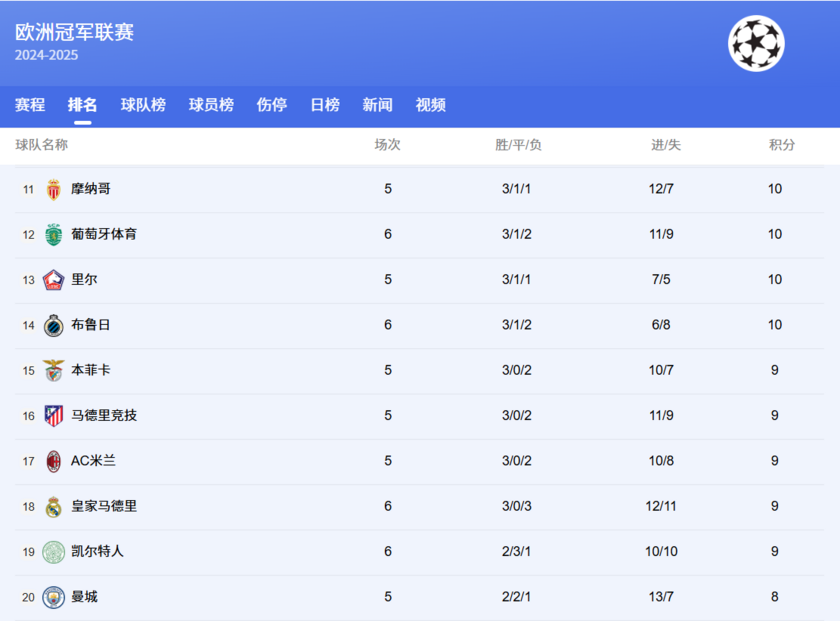
Task: Click the Club Brugge crest icon
Action: (55, 325)
